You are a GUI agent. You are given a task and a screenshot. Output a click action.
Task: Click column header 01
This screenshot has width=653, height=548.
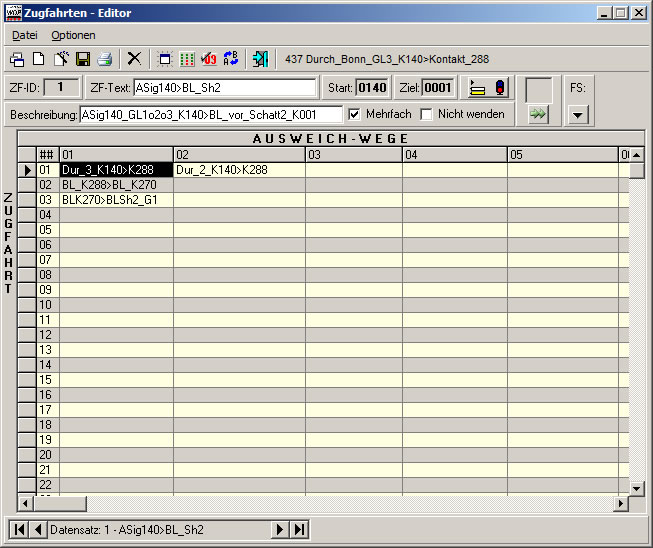(x=117, y=155)
